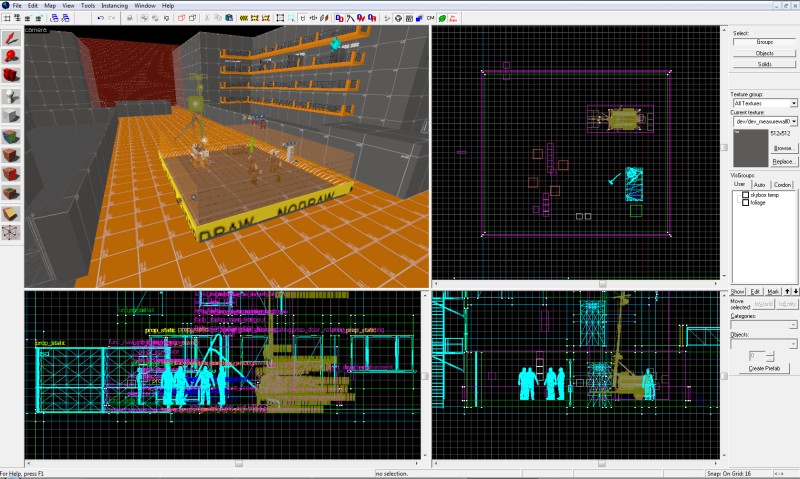The height and width of the screenshot is (479, 800).
Task: Click the gray current texture preview swatch
Action: [x=751, y=148]
